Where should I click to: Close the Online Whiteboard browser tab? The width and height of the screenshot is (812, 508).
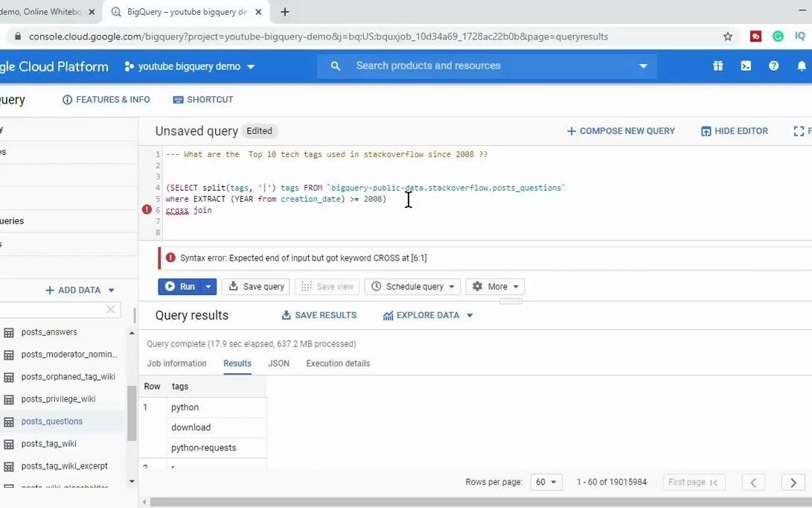(x=92, y=12)
